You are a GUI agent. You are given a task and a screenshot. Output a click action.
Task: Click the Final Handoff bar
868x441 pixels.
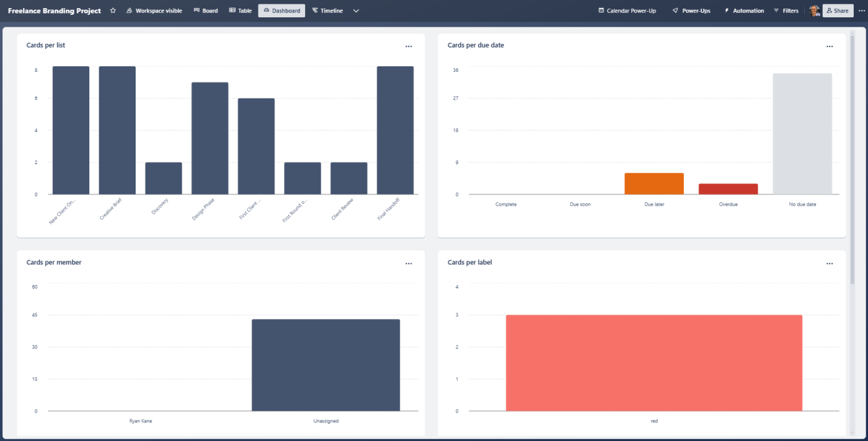click(395, 130)
